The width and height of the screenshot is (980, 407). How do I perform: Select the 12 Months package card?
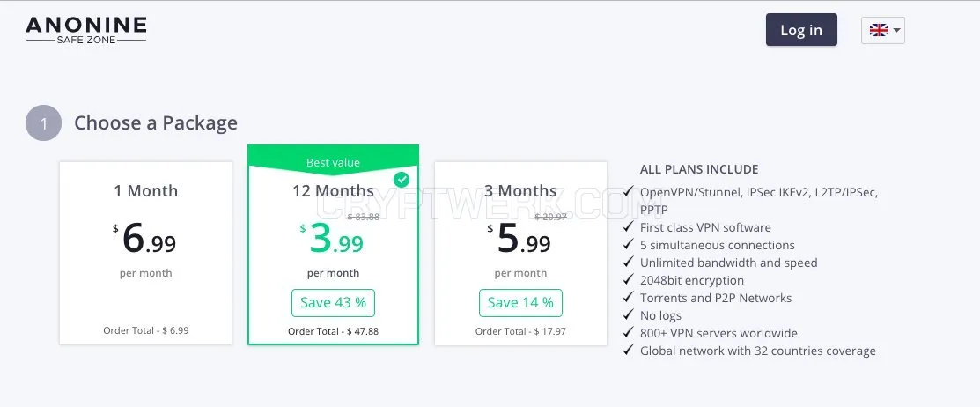click(333, 245)
